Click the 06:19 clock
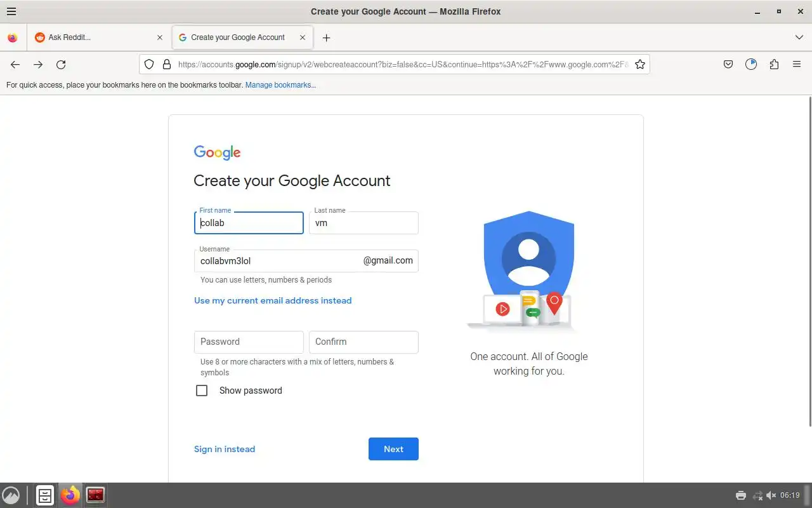 pyautogui.click(x=790, y=495)
